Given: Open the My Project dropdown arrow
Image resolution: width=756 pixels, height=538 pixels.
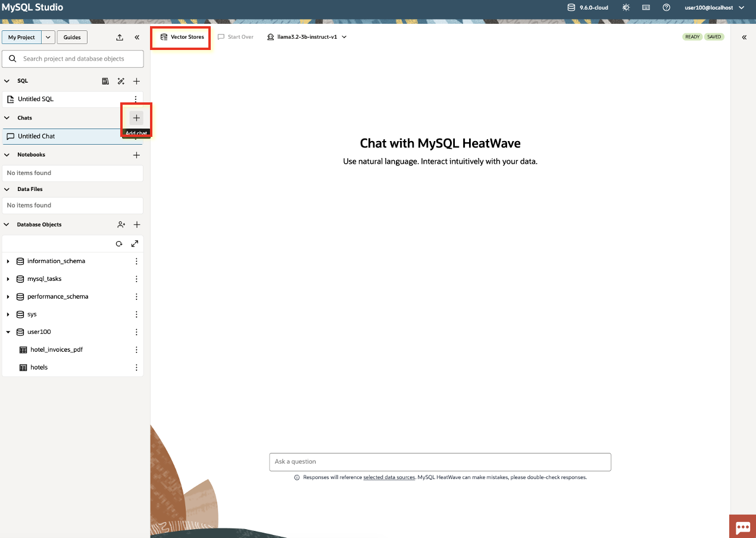Looking at the screenshot, I should click(48, 37).
